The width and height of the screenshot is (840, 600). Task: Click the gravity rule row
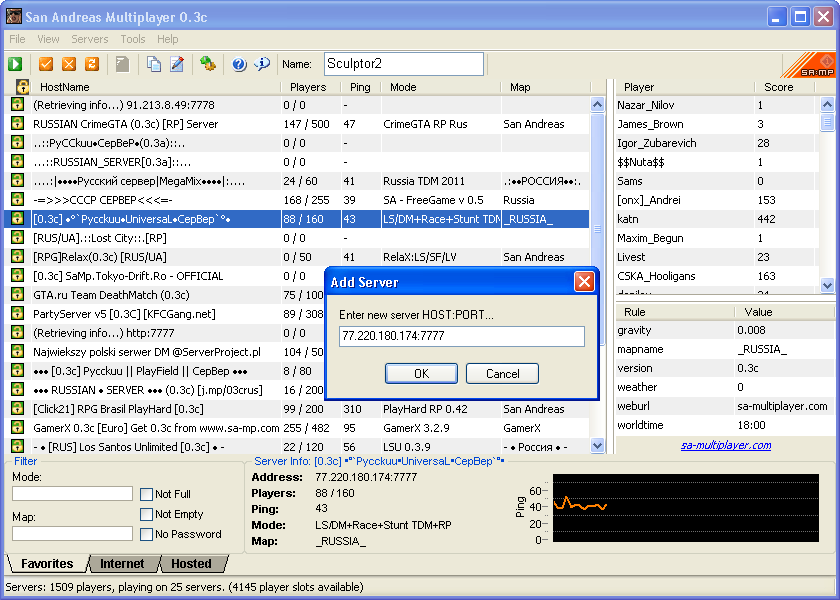pos(725,330)
